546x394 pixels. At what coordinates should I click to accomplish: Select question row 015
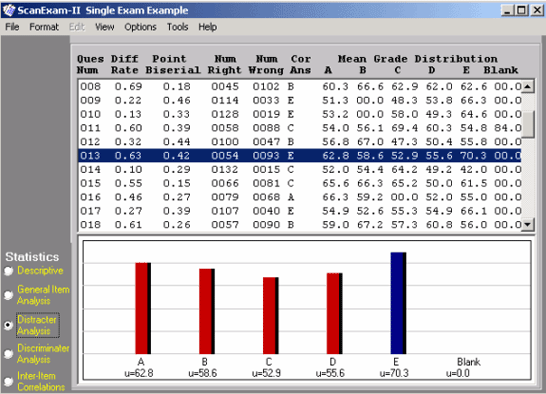300,183
